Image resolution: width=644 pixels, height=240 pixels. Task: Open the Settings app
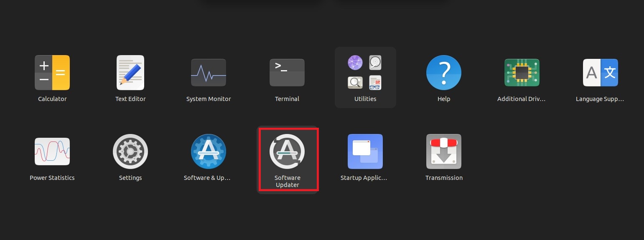(x=130, y=152)
